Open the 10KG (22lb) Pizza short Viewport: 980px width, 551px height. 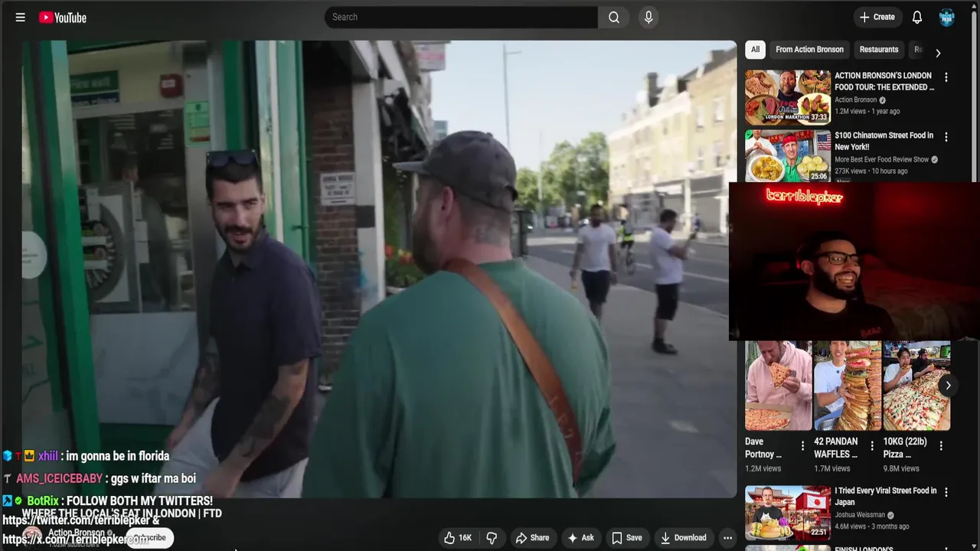916,386
